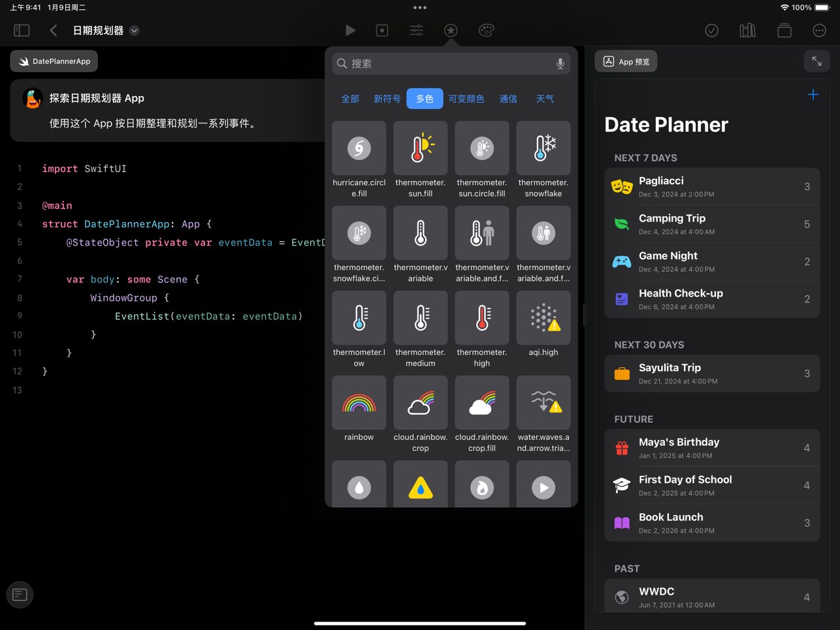Open the color palette icon
Image resolution: width=840 pixels, height=630 pixels.
pos(486,30)
